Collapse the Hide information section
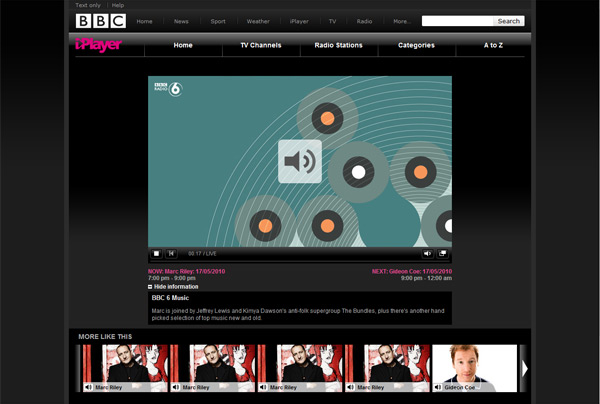Viewport: 600px width, 404px height. pos(173,287)
